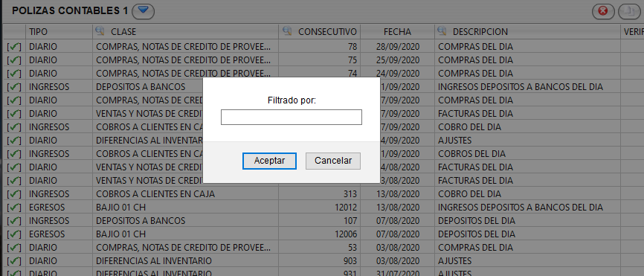Toggle check on row with consecutivo 313
The width and height of the screenshot is (644, 276).
(14, 194)
